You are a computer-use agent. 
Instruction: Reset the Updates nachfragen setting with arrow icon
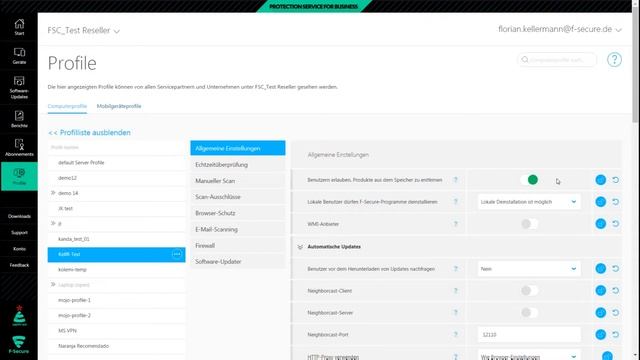616,269
